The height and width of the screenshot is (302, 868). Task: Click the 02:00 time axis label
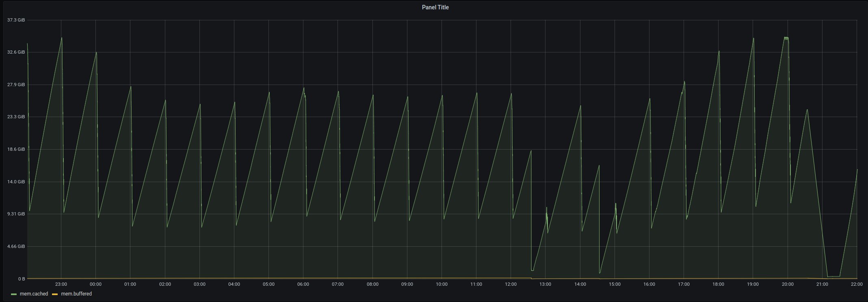coord(165,285)
